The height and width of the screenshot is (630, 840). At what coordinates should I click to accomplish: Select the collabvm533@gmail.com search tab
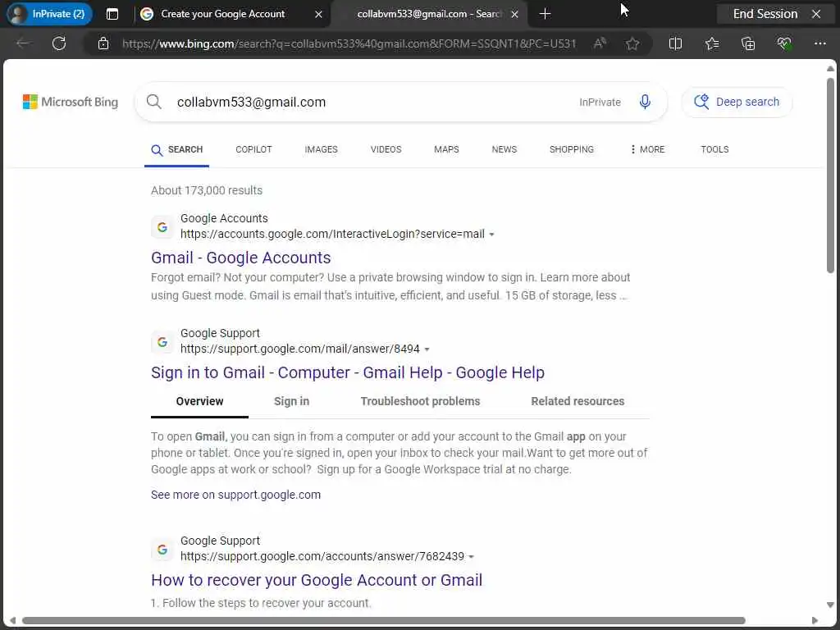point(428,14)
